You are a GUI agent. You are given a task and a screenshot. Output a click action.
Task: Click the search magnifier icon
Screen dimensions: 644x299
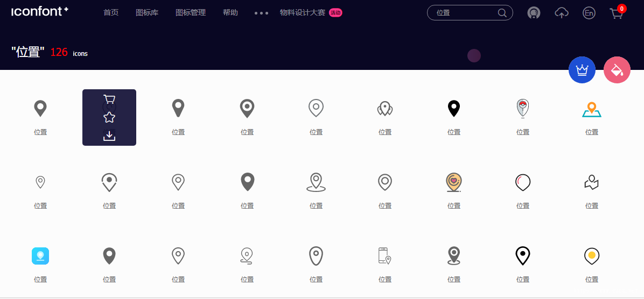pyautogui.click(x=502, y=13)
